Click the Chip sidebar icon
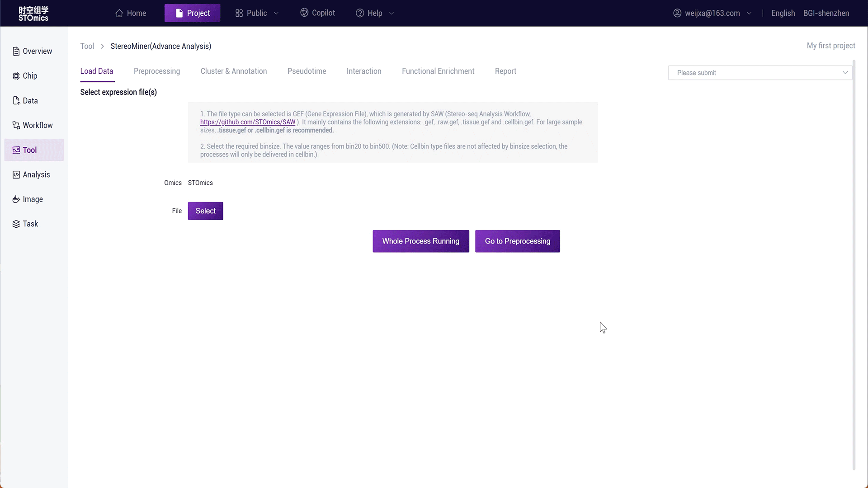The height and width of the screenshot is (488, 868). click(16, 76)
